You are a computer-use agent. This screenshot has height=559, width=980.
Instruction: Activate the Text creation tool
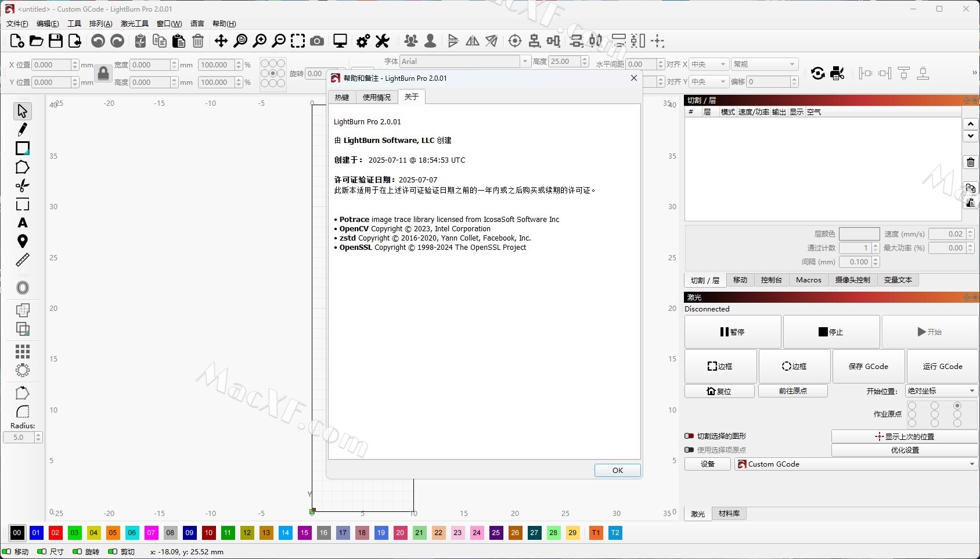22,223
